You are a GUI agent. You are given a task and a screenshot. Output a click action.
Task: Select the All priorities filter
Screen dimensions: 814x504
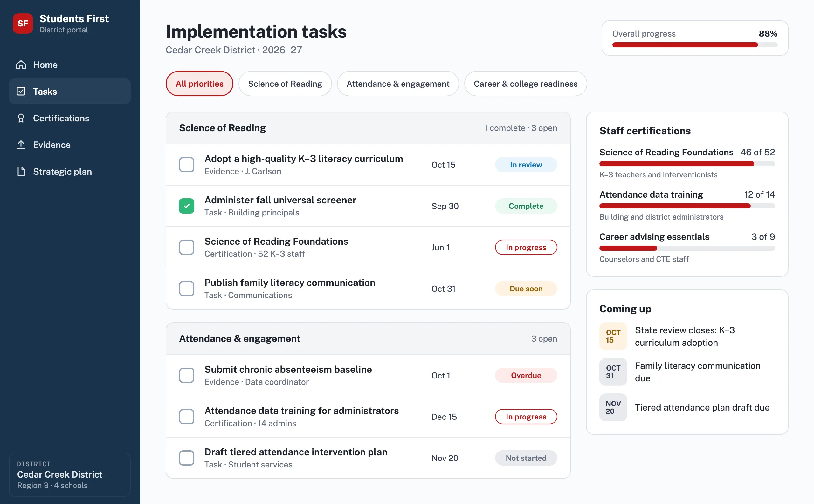(x=199, y=84)
